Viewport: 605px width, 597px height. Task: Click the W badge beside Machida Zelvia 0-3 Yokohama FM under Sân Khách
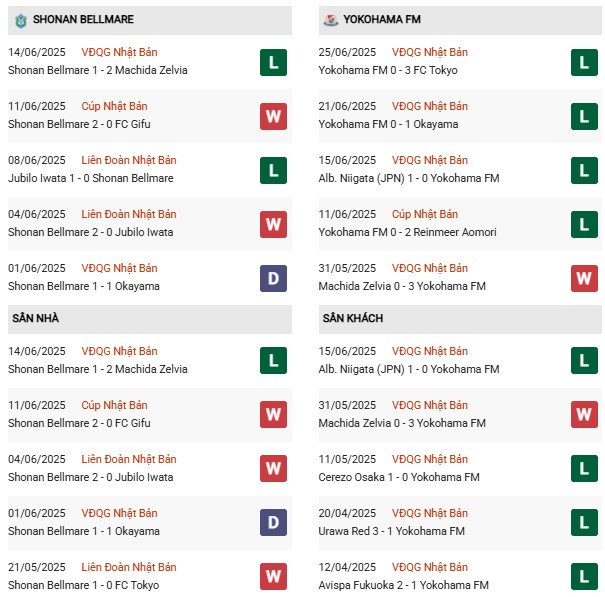tap(584, 414)
